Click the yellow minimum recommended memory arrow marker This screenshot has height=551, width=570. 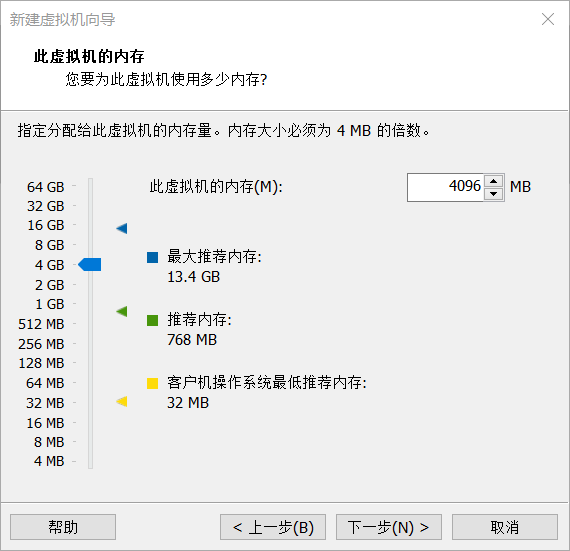pyautogui.click(x=122, y=401)
